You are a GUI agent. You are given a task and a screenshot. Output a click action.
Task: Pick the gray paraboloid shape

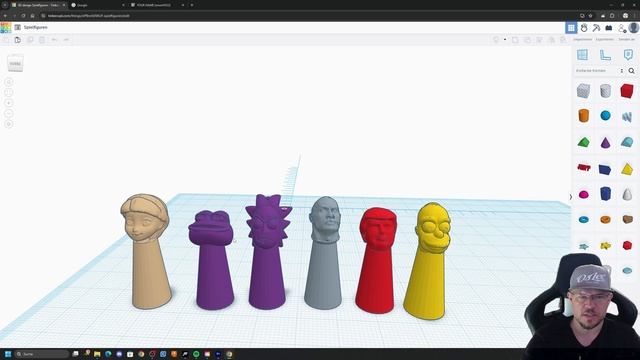(627, 194)
